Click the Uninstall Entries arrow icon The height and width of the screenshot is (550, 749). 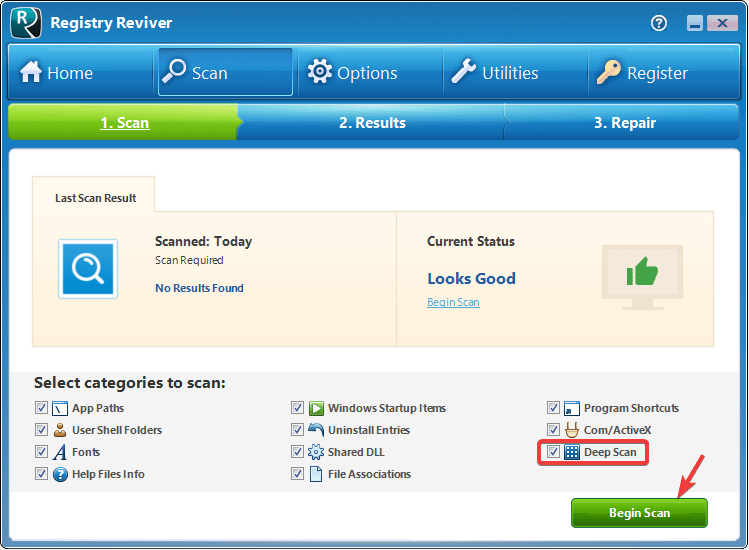pyautogui.click(x=316, y=430)
